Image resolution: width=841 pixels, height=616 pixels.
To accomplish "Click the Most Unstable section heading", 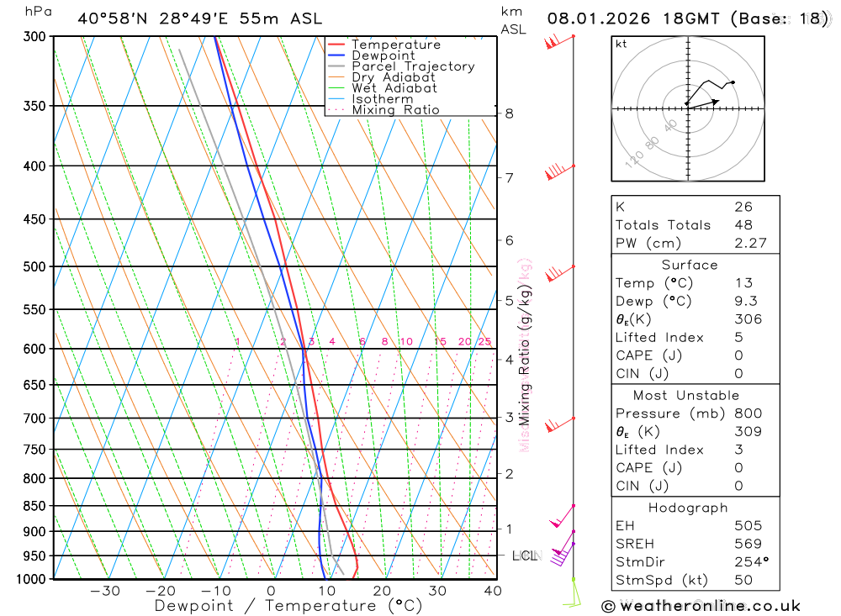I will [x=686, y=395].
